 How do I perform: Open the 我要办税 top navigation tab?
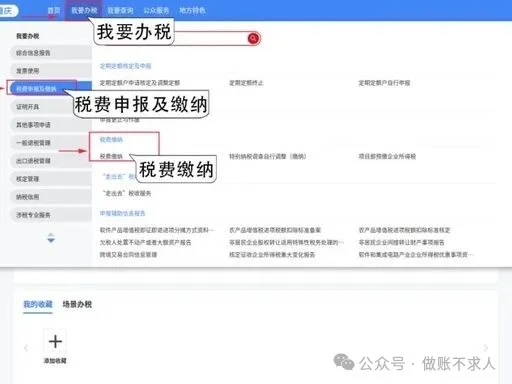pos(84,10)
